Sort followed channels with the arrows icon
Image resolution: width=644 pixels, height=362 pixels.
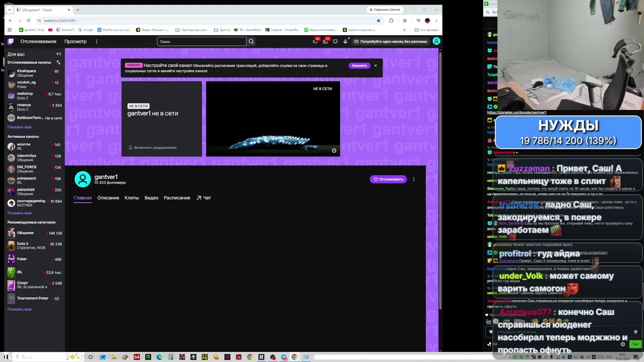(x=58, y=62)
